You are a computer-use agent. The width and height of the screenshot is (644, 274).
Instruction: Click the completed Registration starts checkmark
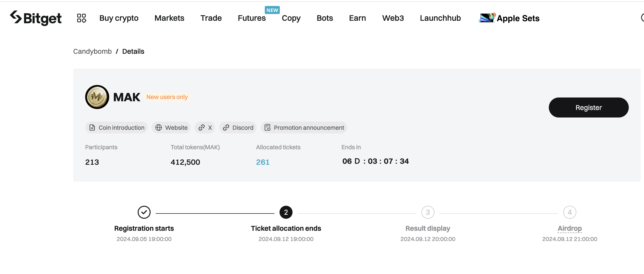click(144, 212)
